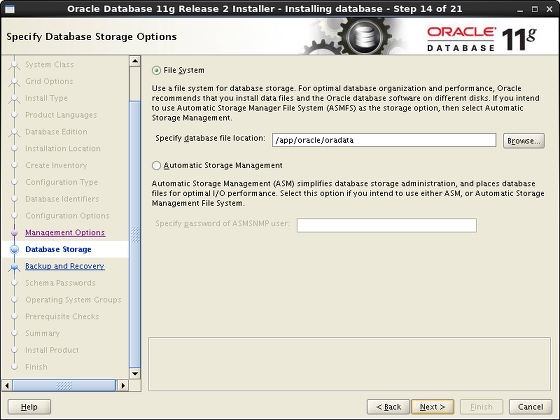The width and height of the screenshot is (560, 420).
Task: Proceed with the Next button
Action: [x=432, y=407]
